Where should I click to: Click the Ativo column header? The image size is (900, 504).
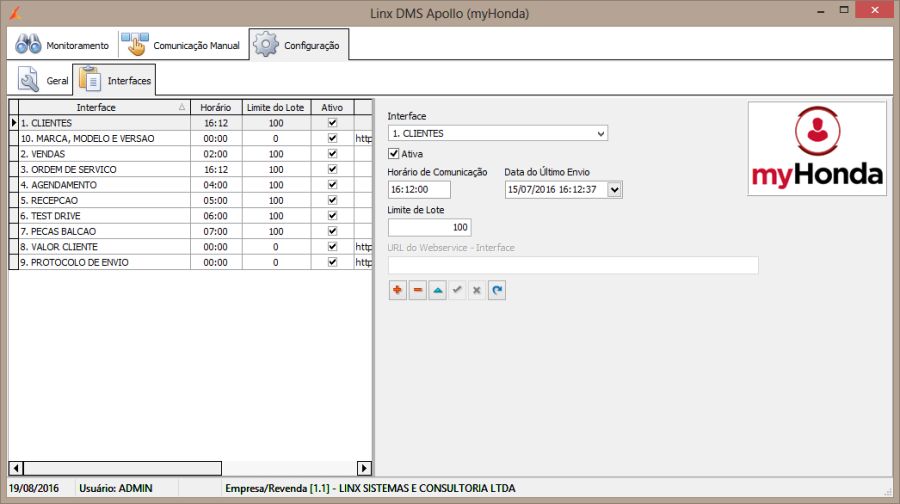[x=332, y=107]
